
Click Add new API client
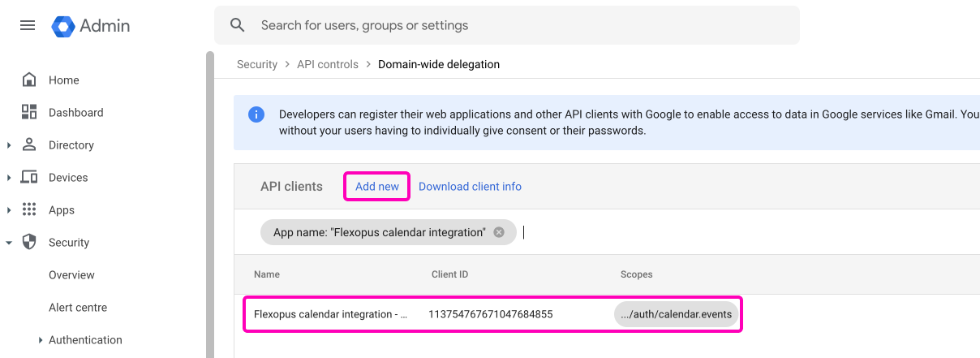tap(377, 187)
